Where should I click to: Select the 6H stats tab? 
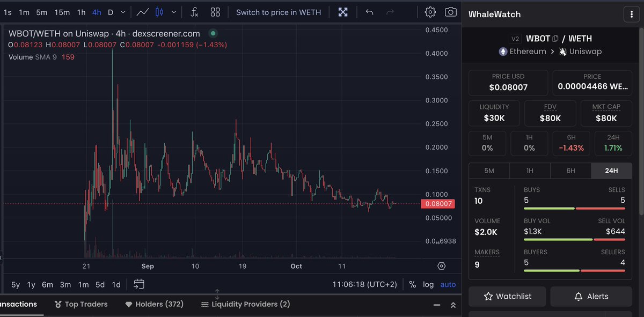(x=570, y=171)
